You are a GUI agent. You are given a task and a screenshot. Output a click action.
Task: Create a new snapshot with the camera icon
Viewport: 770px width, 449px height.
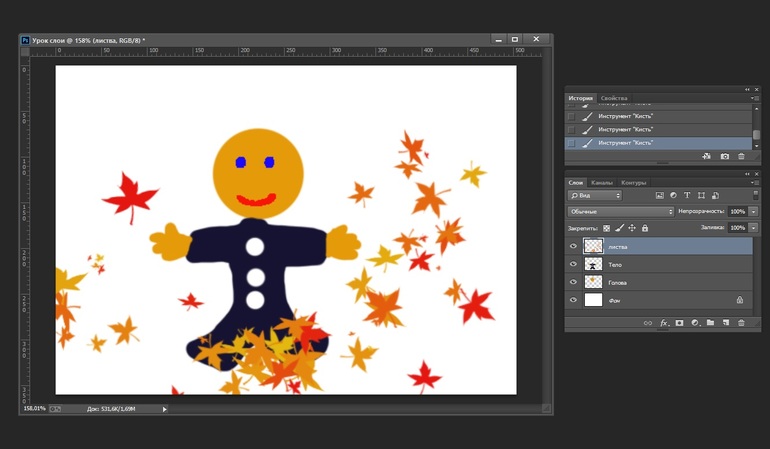725,156
